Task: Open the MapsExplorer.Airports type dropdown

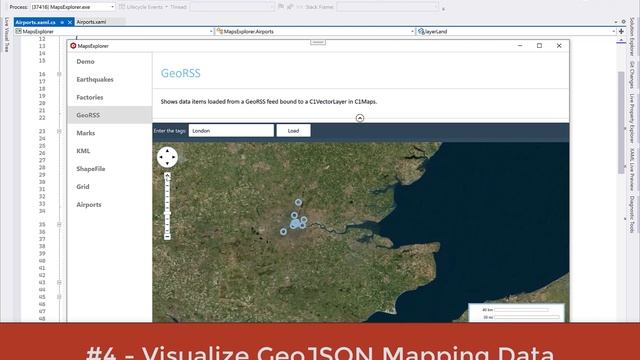Action: [x=315, y=31]
